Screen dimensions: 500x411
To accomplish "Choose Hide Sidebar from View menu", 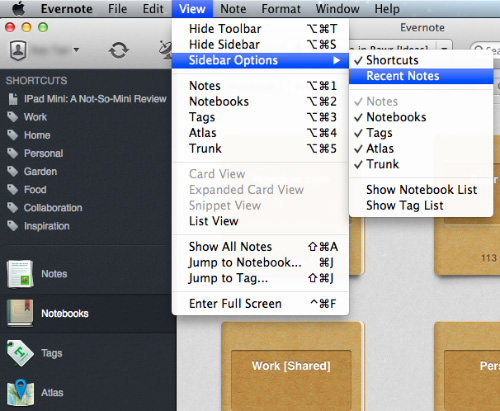I will tap(260, 44).
